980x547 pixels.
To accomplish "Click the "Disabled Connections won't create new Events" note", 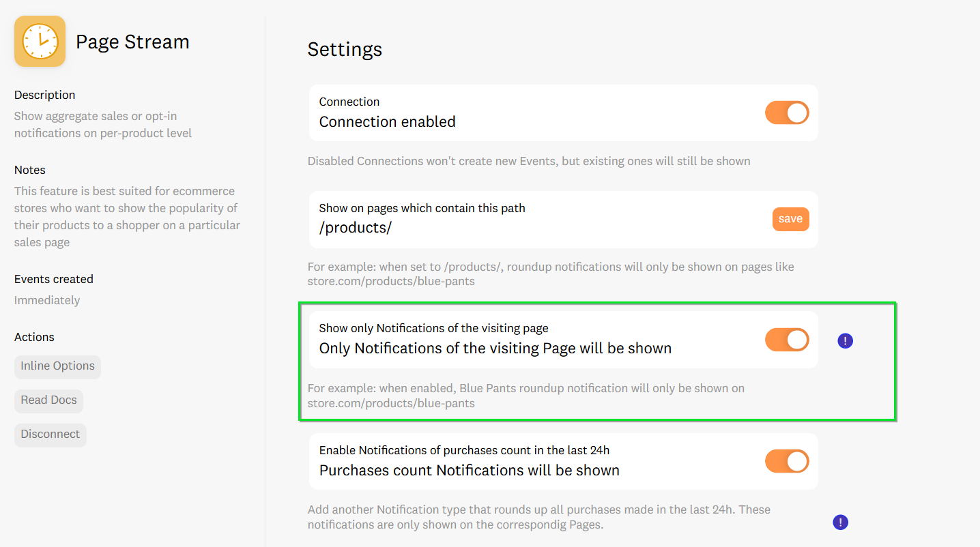I will pyautogui.click(x=529, y=162).
